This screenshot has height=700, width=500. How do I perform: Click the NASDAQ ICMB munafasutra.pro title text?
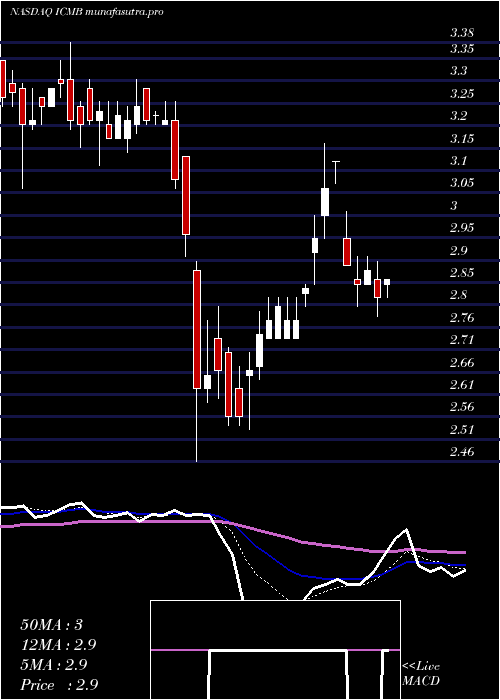[86, 12]
